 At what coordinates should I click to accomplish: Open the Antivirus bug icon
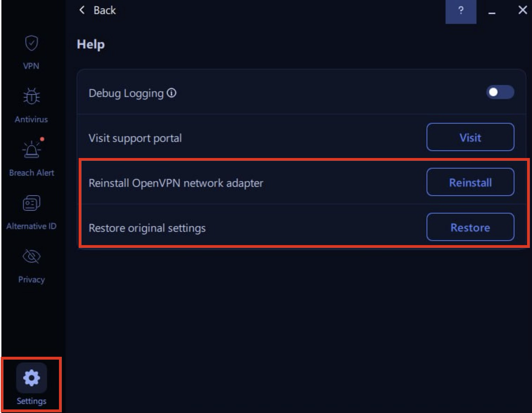click(x=31, y=96)
